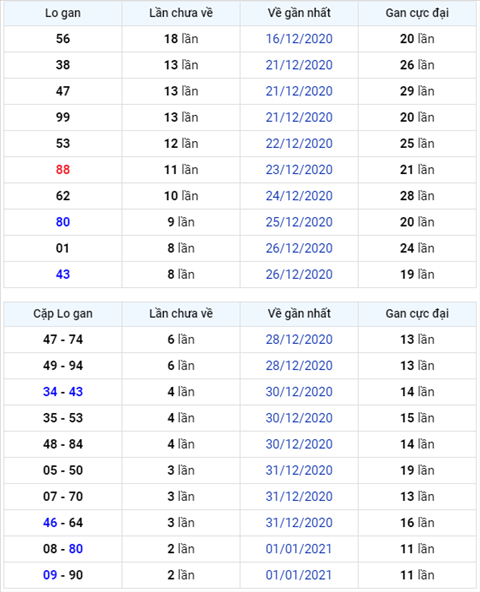Click the second Lần chưa về header

181,313
